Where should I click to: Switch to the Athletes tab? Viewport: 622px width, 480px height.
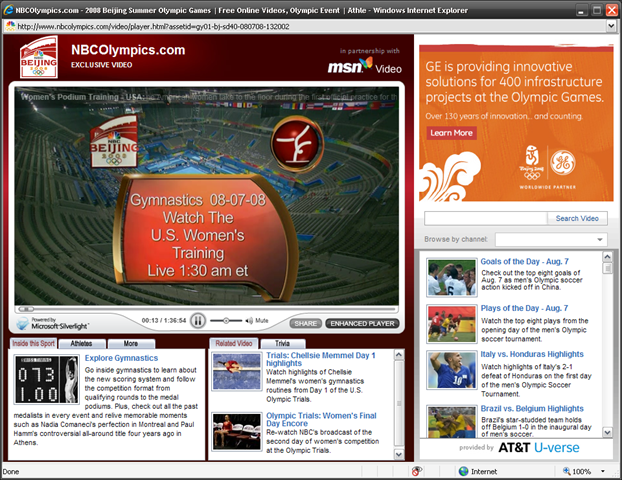(81, 344)
